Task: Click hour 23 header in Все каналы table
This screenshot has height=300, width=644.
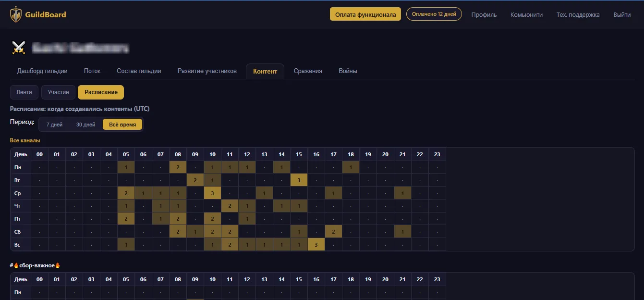Action: [437, 154]
